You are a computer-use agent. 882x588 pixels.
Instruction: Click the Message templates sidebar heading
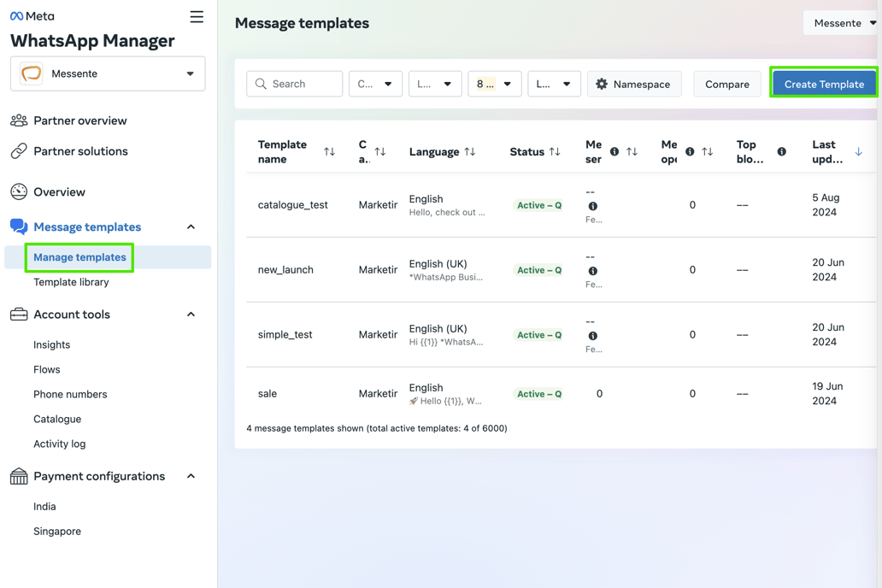tap(87, 226)
